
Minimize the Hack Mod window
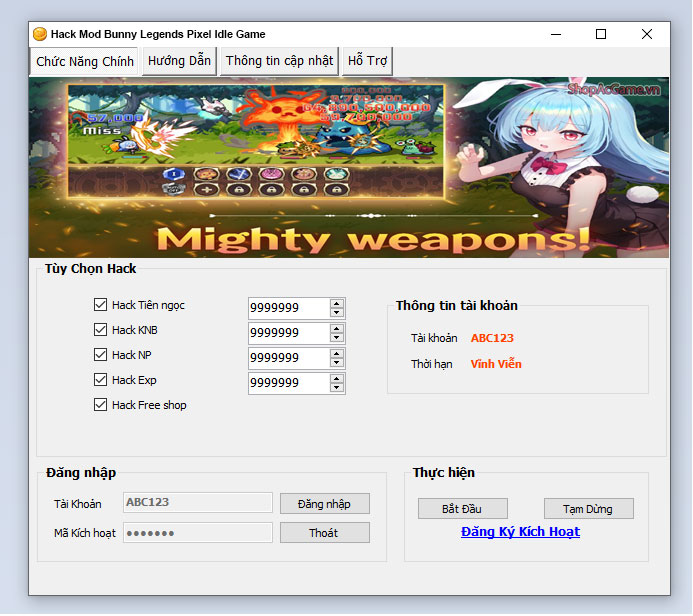[556, 34]
